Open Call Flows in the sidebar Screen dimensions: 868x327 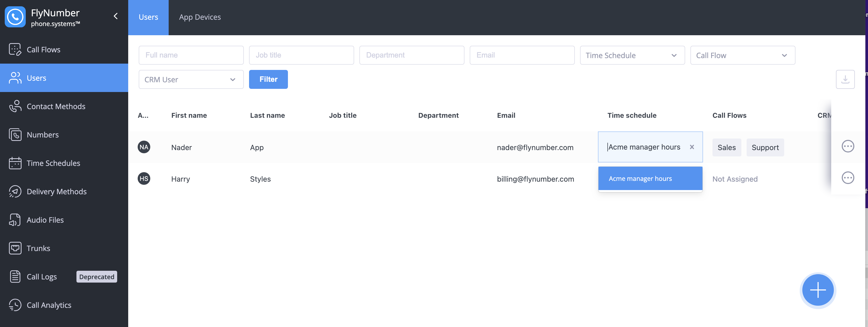pos(64,50)
